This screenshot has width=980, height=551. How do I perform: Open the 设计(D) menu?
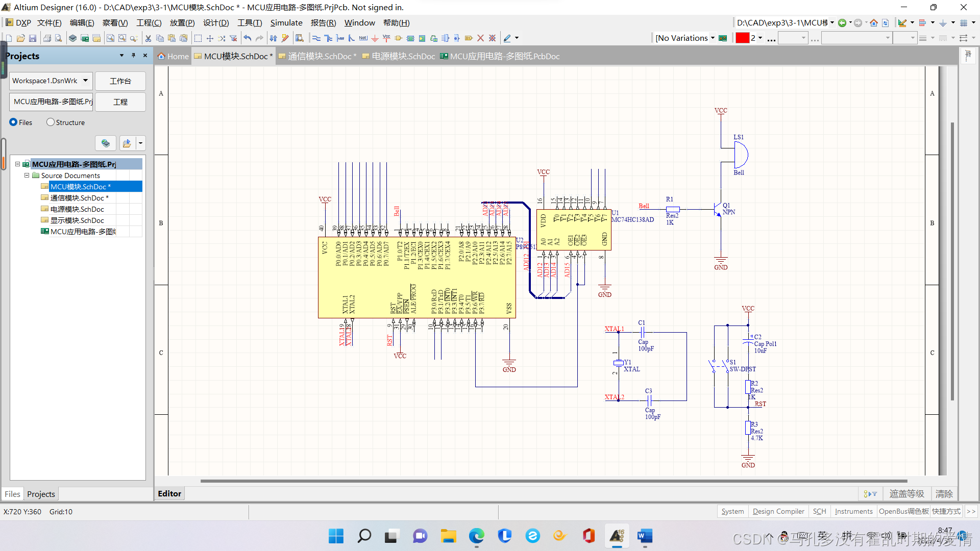216,23
